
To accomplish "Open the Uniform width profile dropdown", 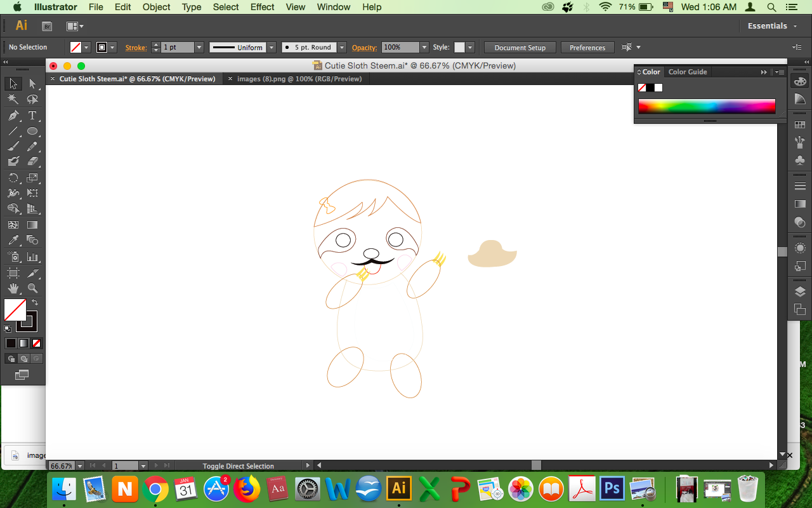I will (272, 48).
